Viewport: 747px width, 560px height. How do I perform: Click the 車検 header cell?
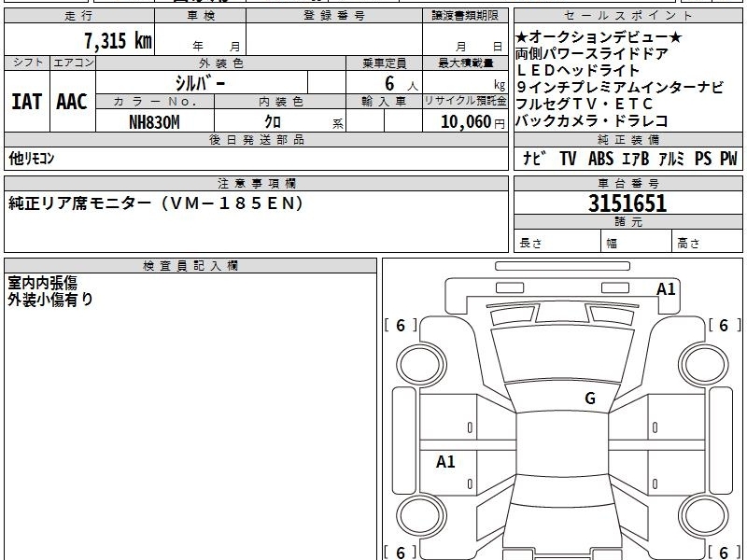point(201,16)
